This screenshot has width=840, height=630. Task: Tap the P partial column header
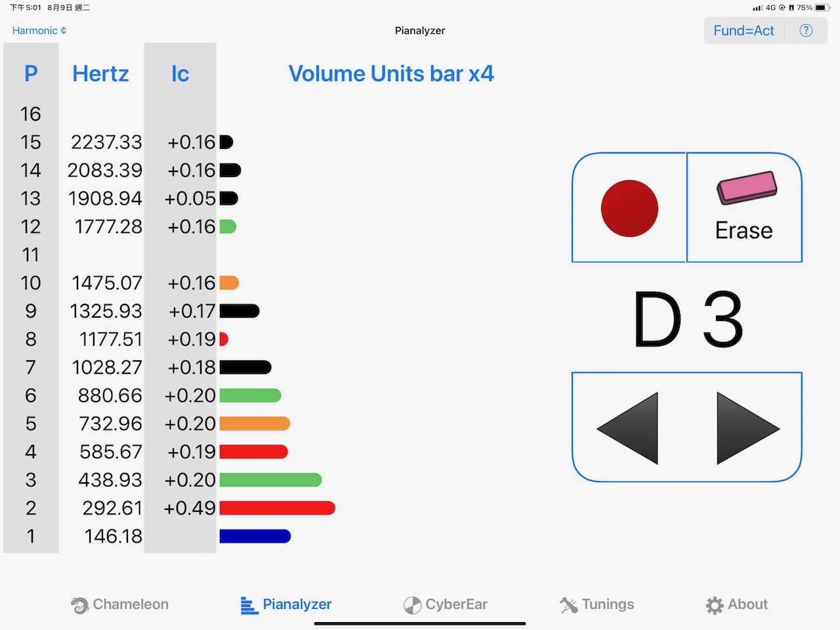pyautogui.click(x=31, y=74)
